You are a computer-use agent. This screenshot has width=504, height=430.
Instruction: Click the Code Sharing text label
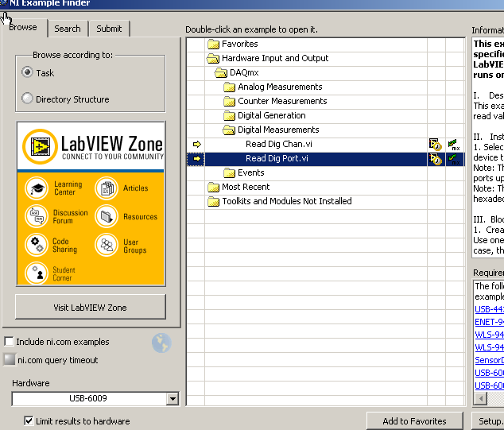click(x=64, y=246)
